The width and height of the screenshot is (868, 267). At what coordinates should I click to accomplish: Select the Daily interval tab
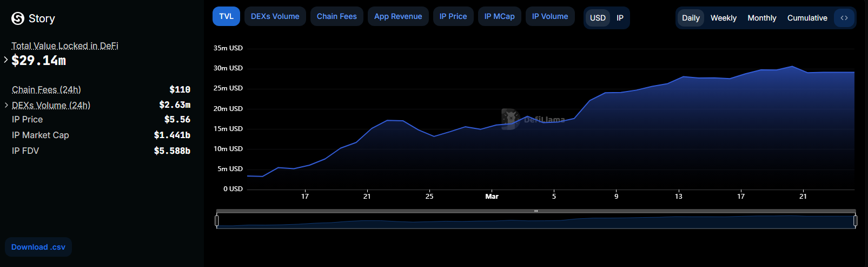pyautogui.click(x=691, y=18)
